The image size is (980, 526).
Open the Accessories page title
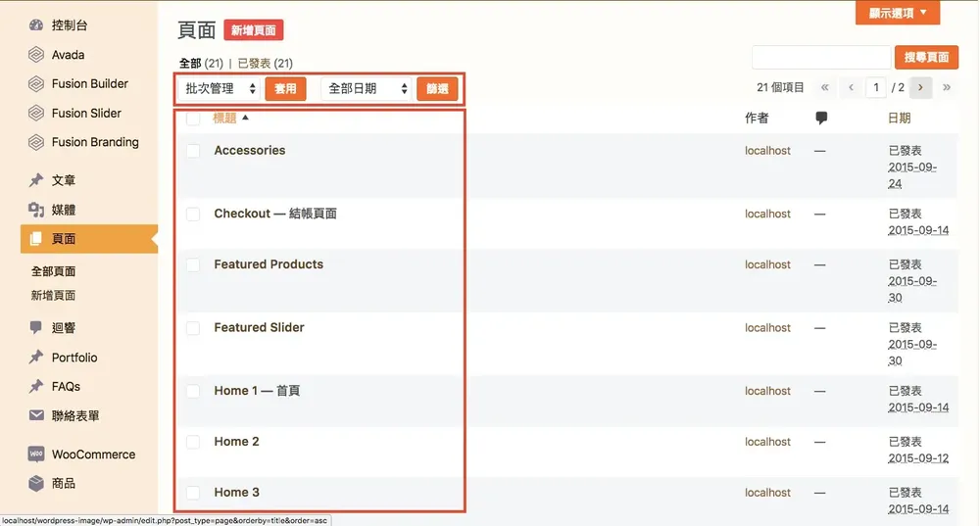point(249,150)
